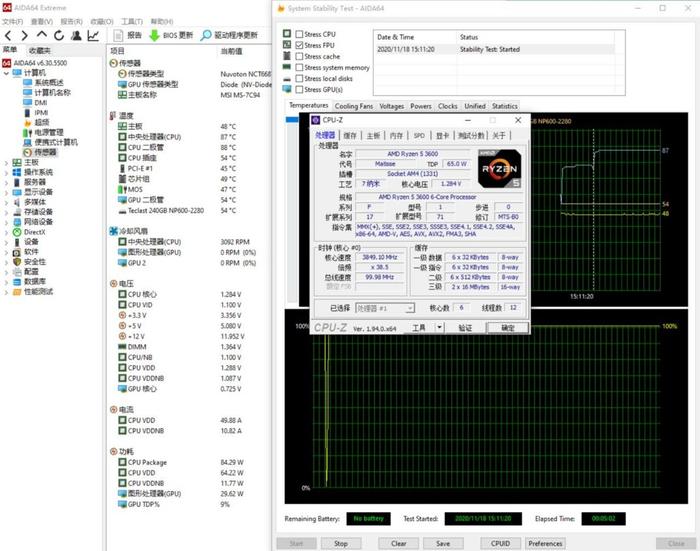Switch to the Voltages tab
This screenshot has width=700, height=551.
click(x=392, y=106)
